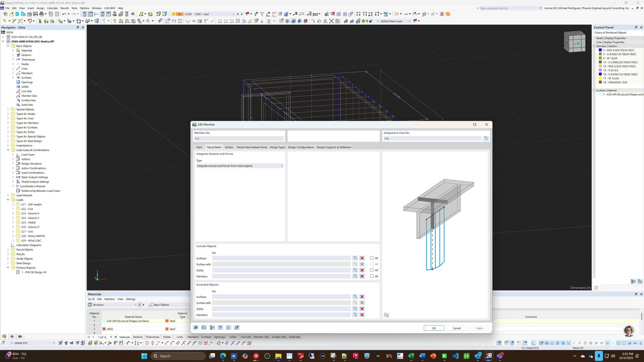
Task: Open the Calculate menu
Action: click(x=52, y=8)
